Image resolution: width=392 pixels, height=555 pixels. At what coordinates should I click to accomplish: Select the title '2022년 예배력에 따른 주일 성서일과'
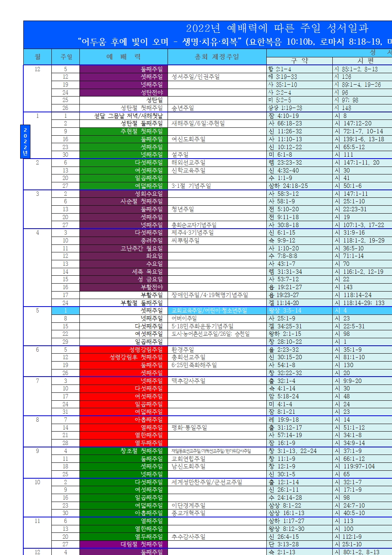(277, 28)
